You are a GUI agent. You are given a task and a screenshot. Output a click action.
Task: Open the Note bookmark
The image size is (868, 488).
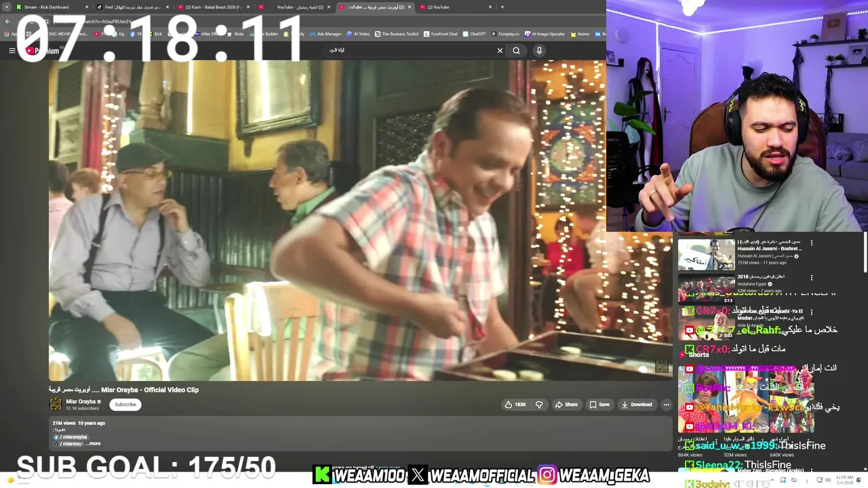[x=235, y=34]
